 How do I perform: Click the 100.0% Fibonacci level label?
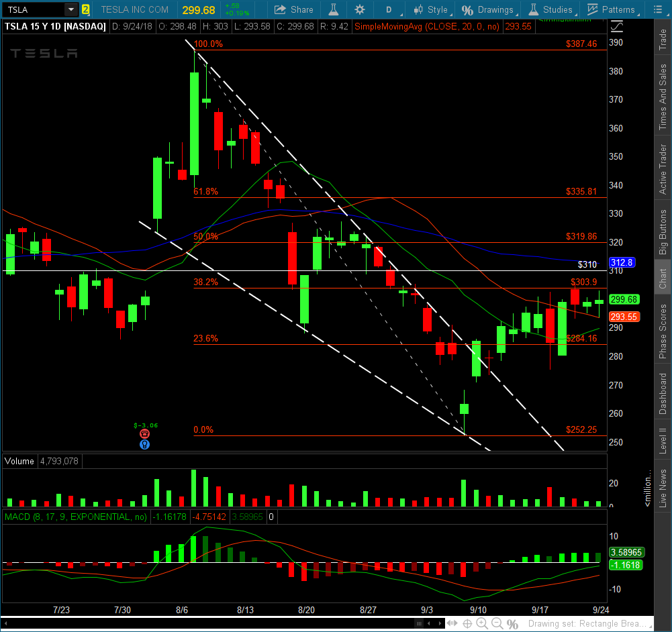pyautogui.click(x=208, y=44)
